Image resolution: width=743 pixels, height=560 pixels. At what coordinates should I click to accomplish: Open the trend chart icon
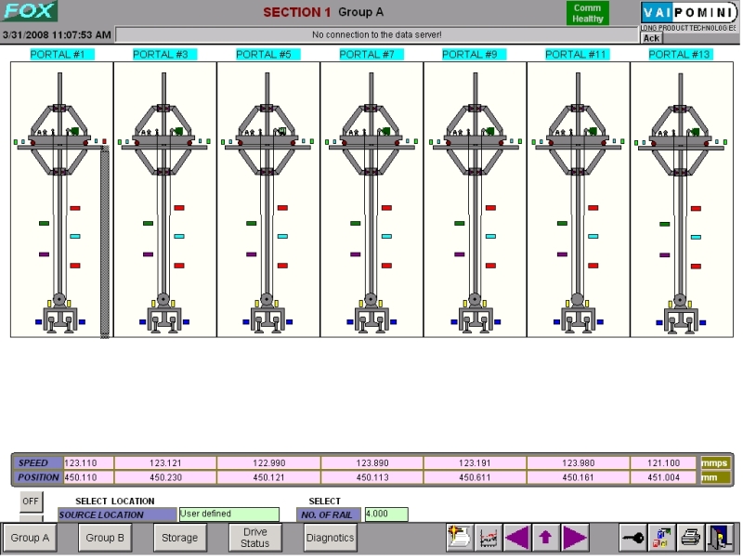(x=488, y=538)
